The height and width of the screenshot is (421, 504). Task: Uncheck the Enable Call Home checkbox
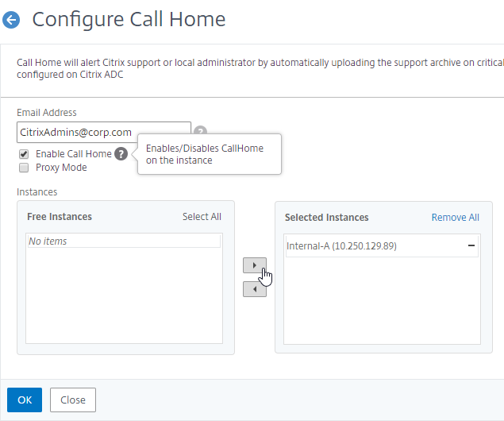point(24,154)
